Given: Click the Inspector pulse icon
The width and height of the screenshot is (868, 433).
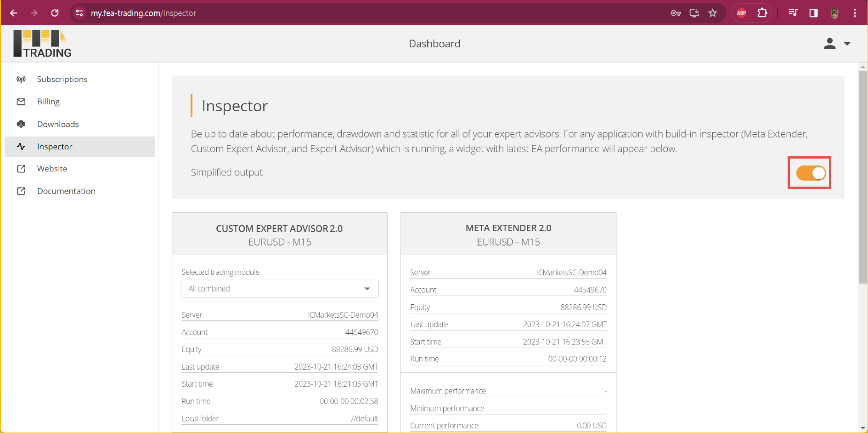Looking at the screenshot, I should (x=21, y=147).
